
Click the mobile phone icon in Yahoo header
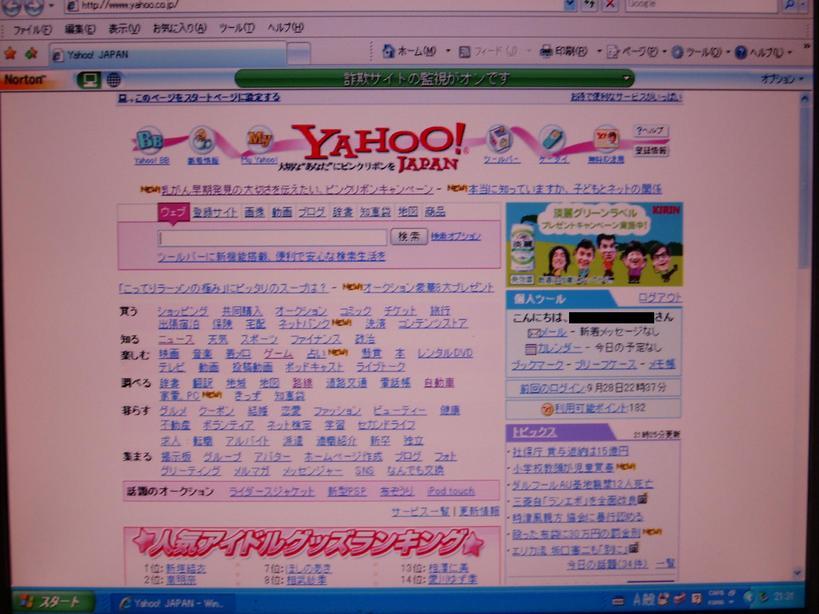552,140
